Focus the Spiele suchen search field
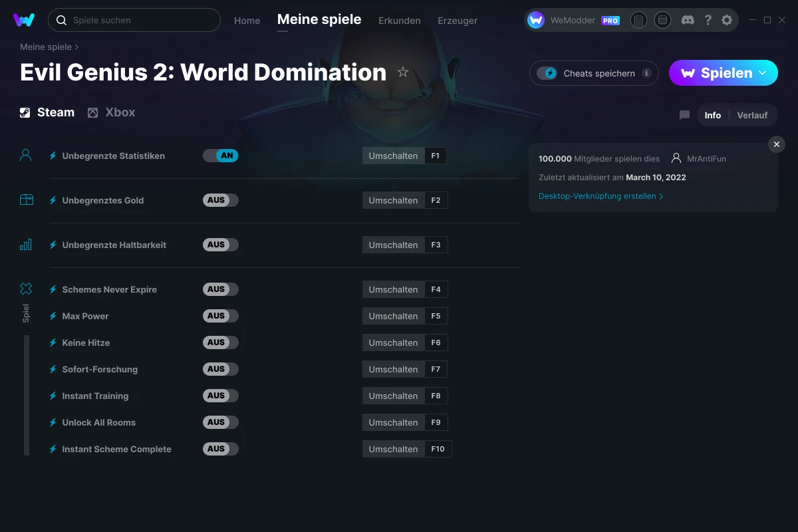The image size is (798, 532). coord(134,20)
